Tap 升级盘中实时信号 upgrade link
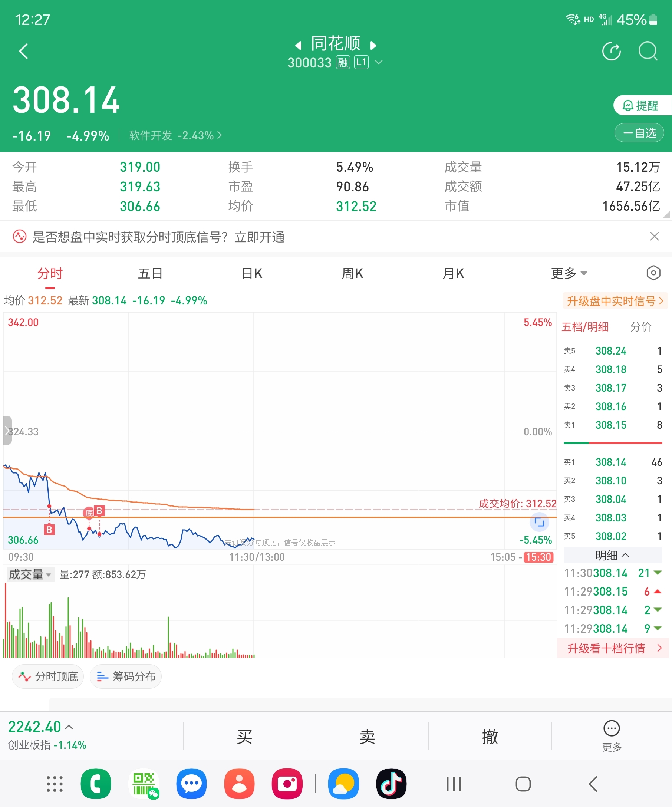The width and height of the screenshot is (672, 807). tap(615, 301)
